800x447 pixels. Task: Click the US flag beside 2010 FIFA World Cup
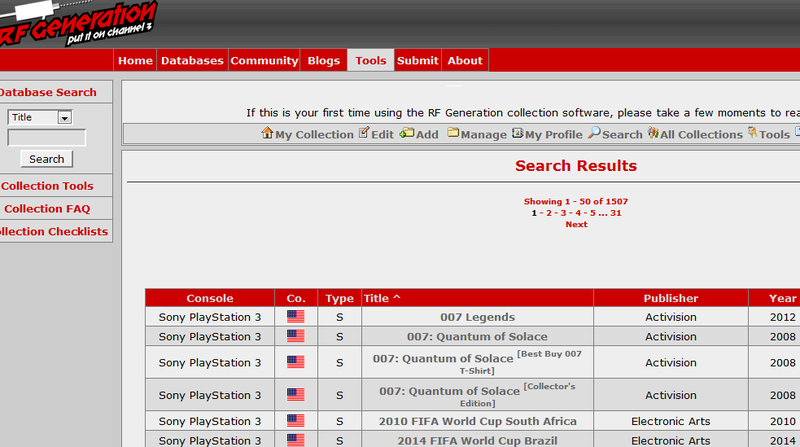295,421
